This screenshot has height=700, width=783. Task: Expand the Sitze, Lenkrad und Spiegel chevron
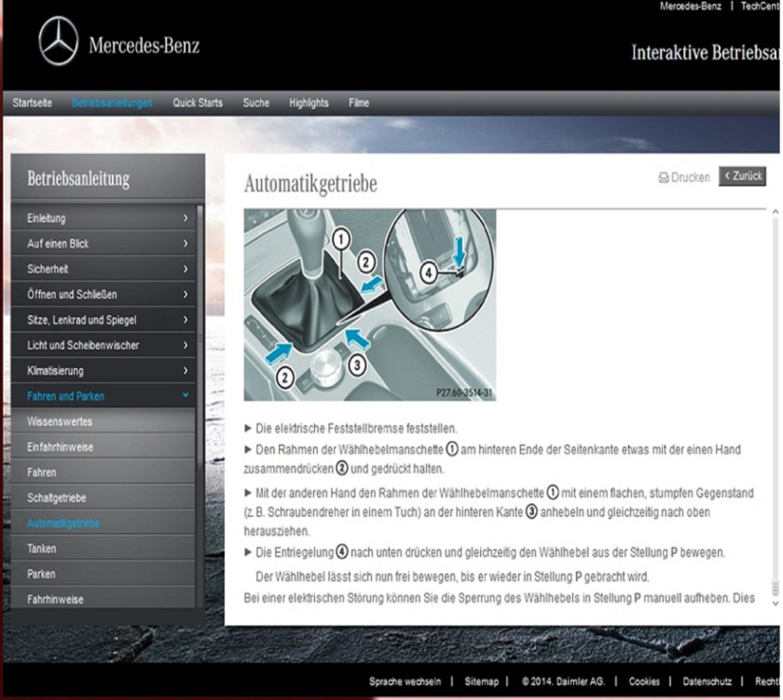tap(185, 320)
